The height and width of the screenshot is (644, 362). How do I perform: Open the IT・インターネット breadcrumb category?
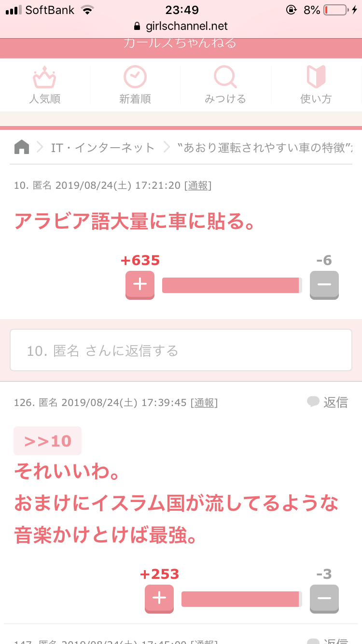(103, 147)
